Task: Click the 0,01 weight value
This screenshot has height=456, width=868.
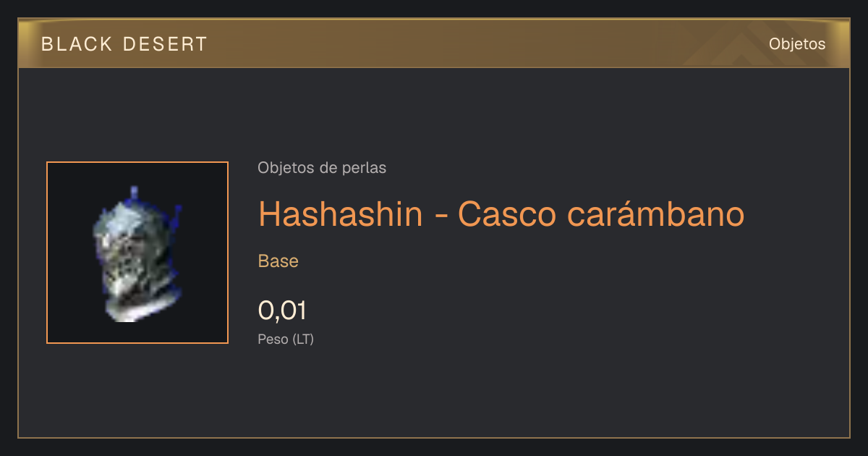Action: coord(283,311)
